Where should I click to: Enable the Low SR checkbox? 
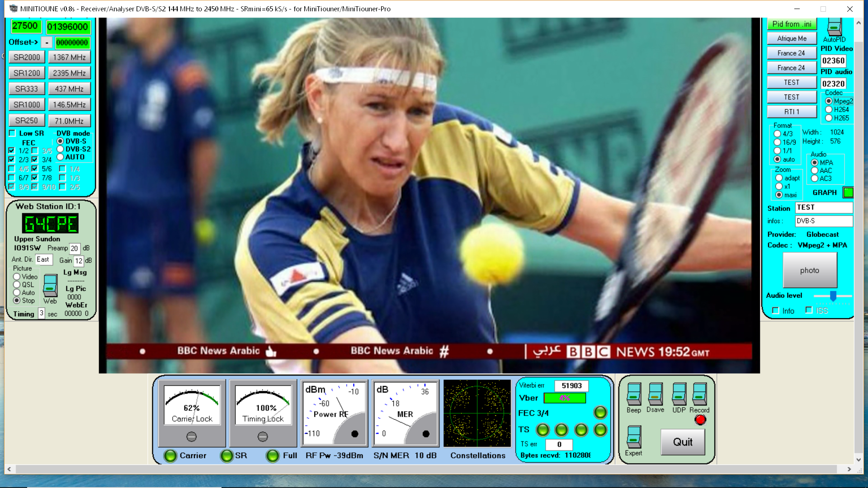click(x=12, y=133)
